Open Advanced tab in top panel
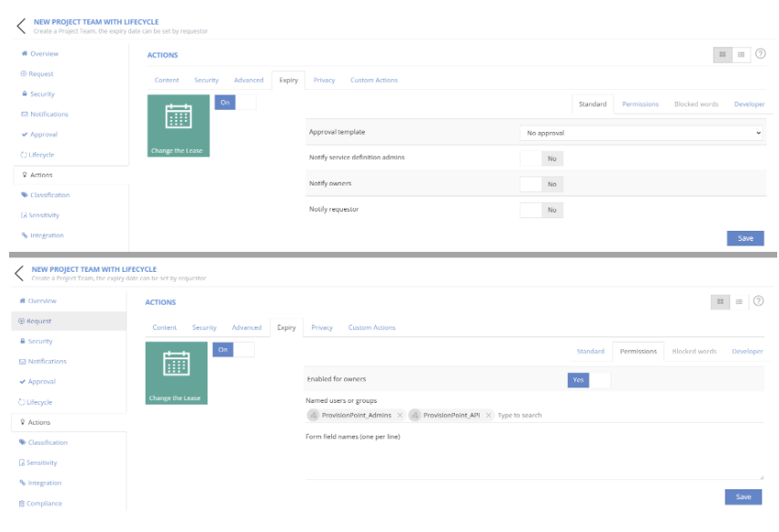 [248, 80]
